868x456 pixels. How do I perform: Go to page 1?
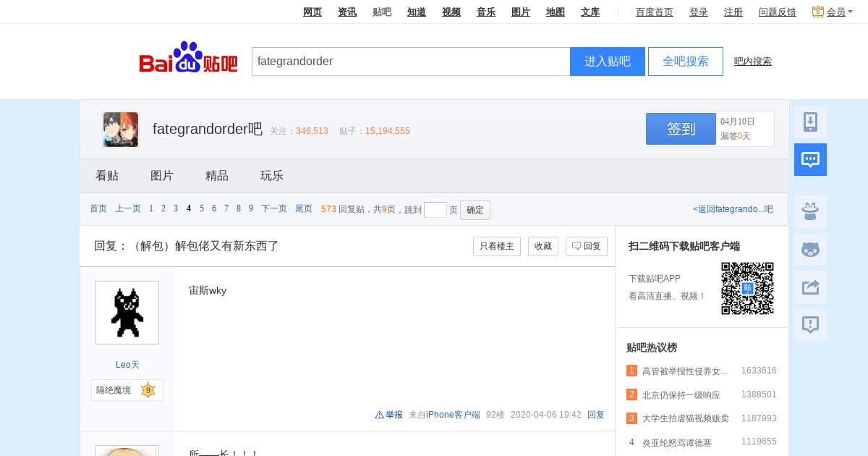click(x=151, y=209)
